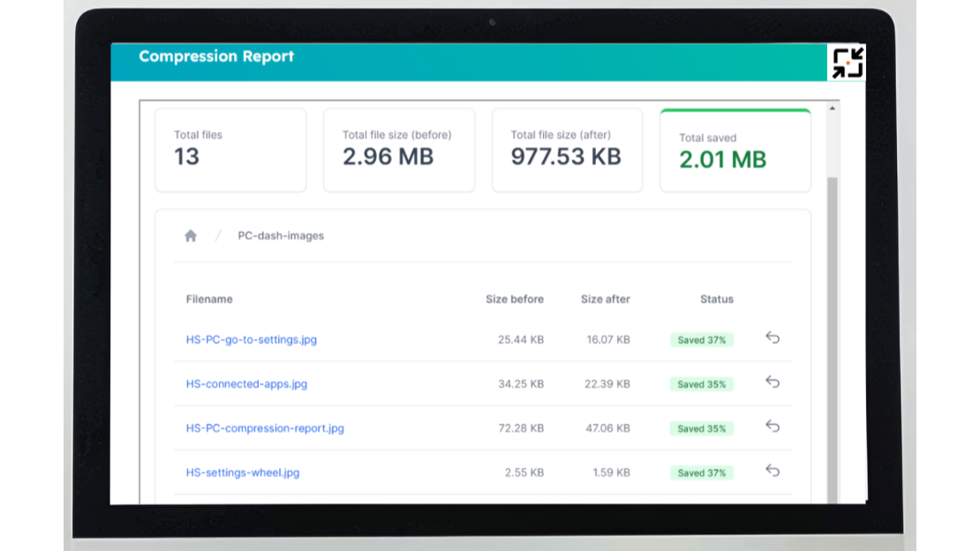980x551 pixels.
Task: Click the Status column header
Action: point(717,299)
